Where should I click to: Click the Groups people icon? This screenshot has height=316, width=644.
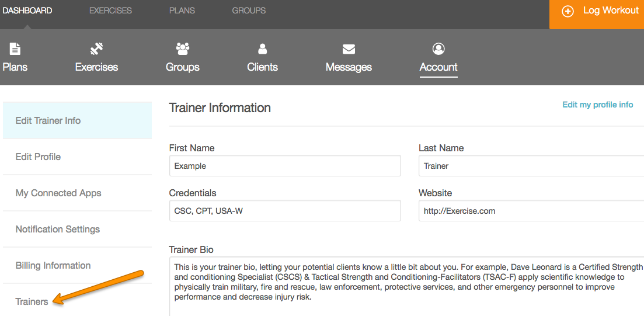click(x=183, y=49)
